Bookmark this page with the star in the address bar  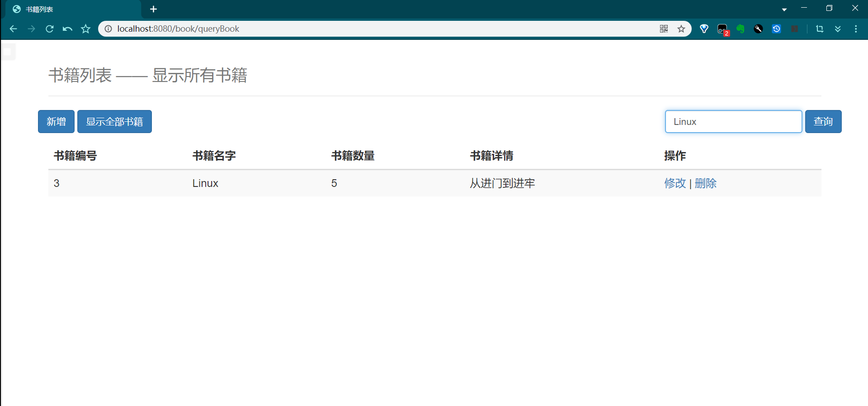pos(681,29)
